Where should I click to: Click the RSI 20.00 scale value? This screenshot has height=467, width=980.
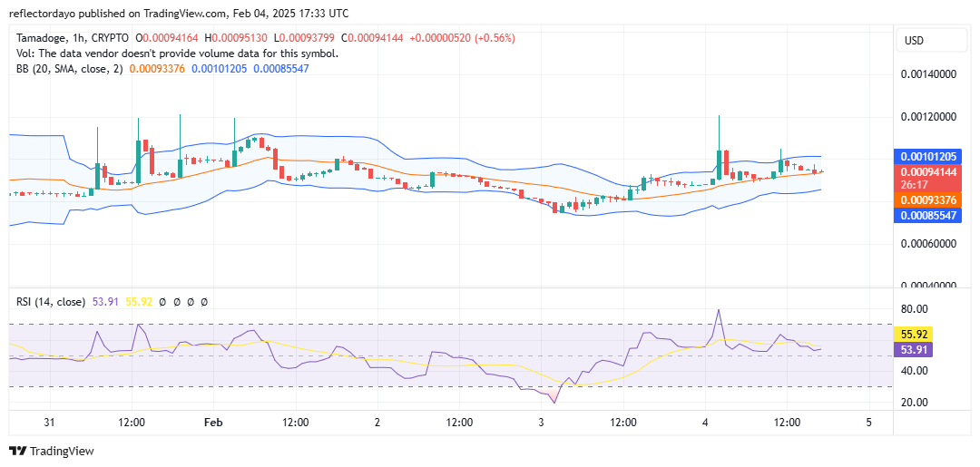point(913,402)
